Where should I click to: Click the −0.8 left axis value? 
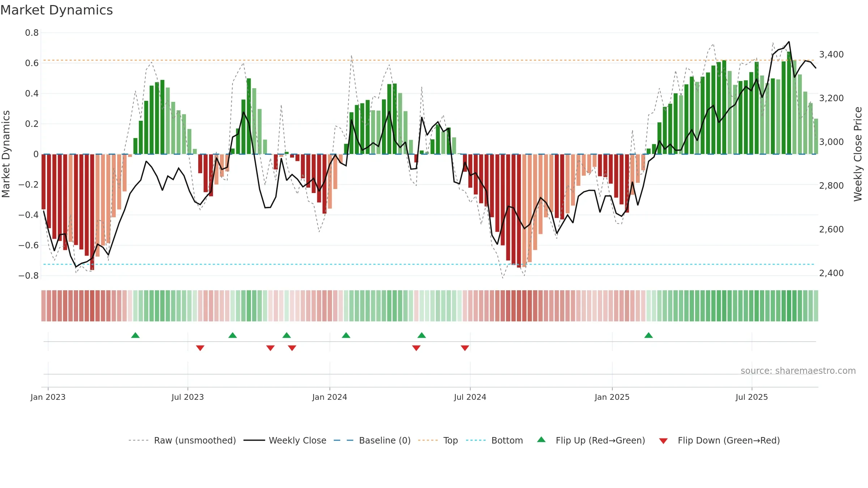(29, 275)
